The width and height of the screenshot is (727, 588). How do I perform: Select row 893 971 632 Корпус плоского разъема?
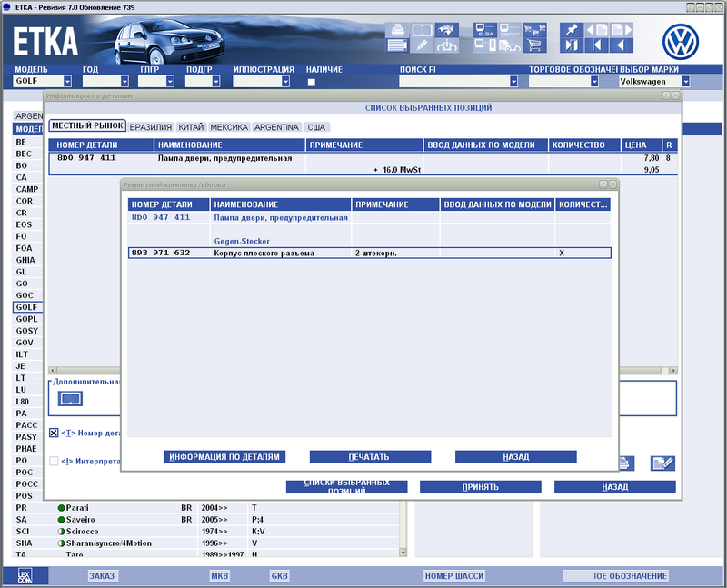pyautogui.click(x=370, y=254)
